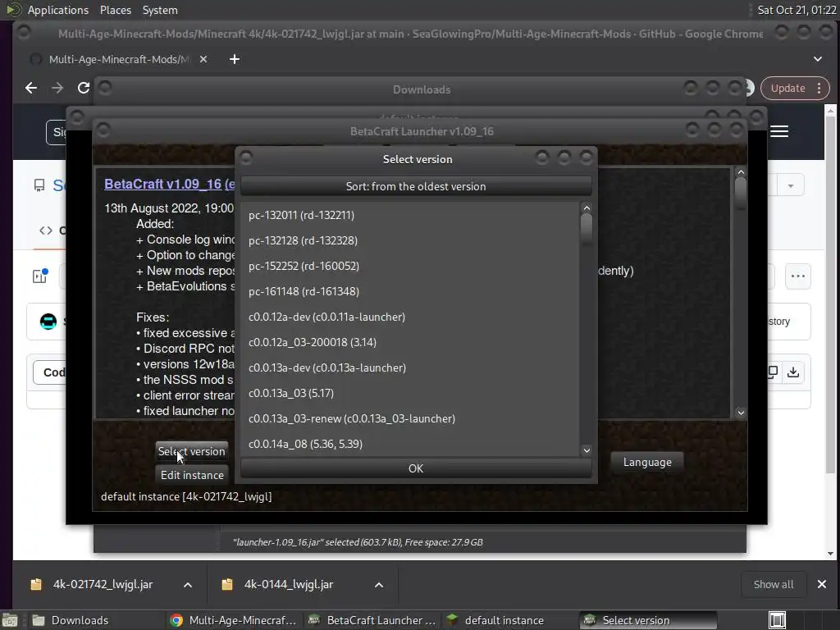The image size is (840, 630).
Task: Open the Places menu
Action: point(115,10)
